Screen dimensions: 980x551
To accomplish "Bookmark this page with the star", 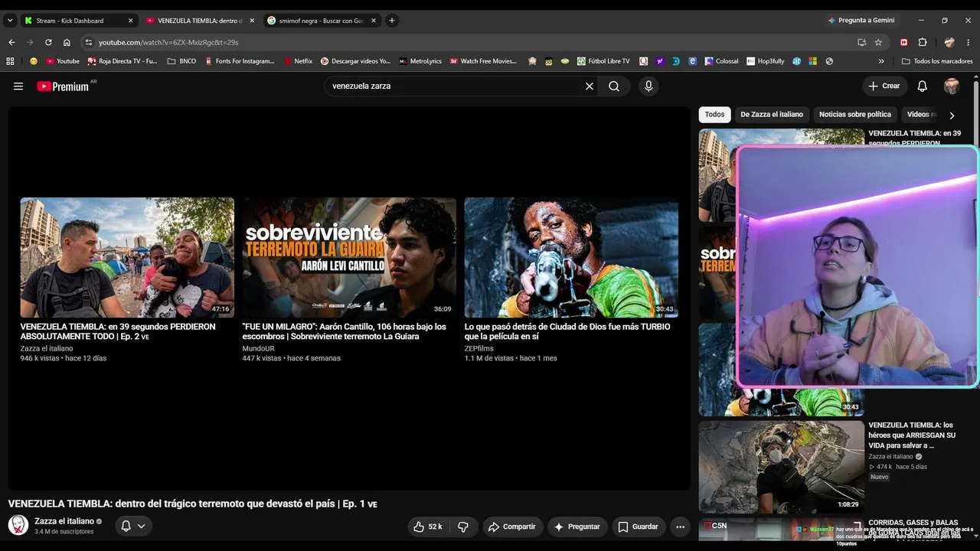I will [x=878, y=42].
